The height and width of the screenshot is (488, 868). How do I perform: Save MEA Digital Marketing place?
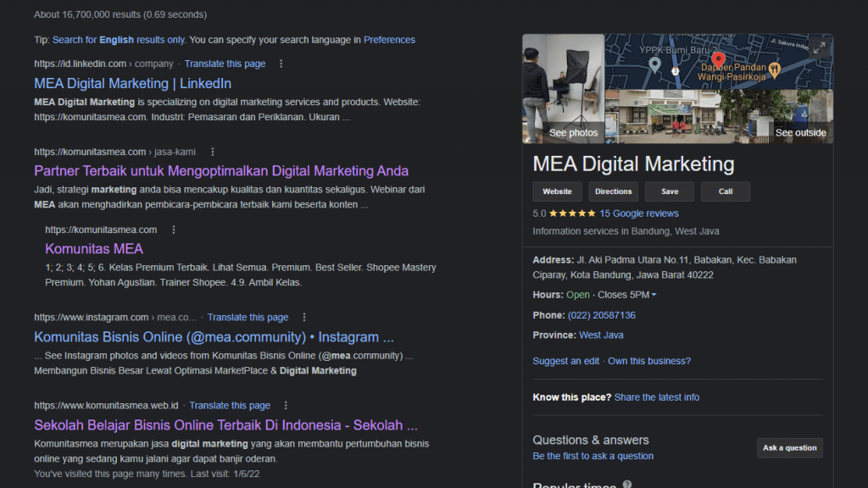[x=670, y=191]
